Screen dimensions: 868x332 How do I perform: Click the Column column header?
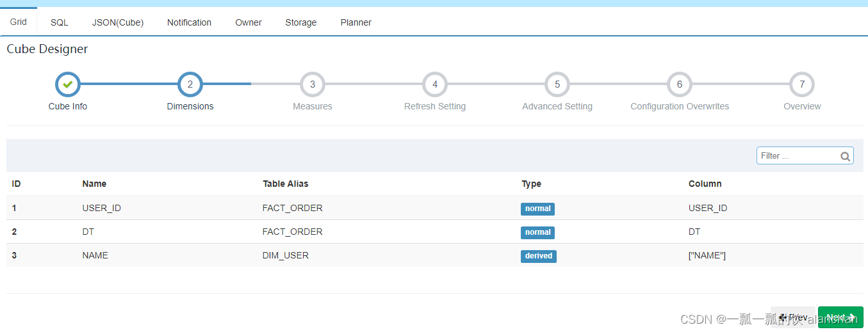(705, 184)
